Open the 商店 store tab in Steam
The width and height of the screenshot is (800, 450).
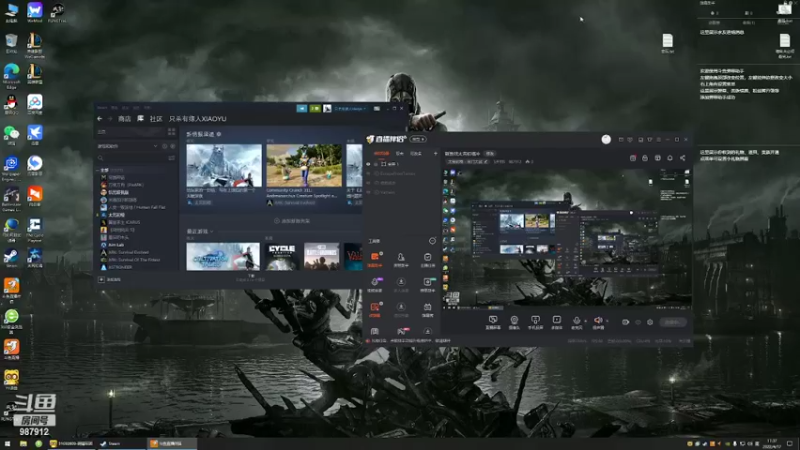(x=124, y=119)
